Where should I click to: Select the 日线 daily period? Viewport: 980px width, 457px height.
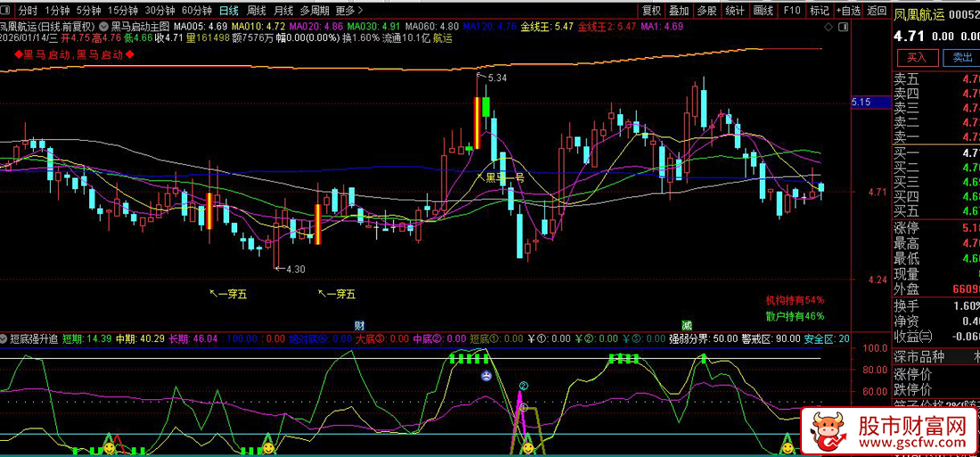tap(229, 11)
